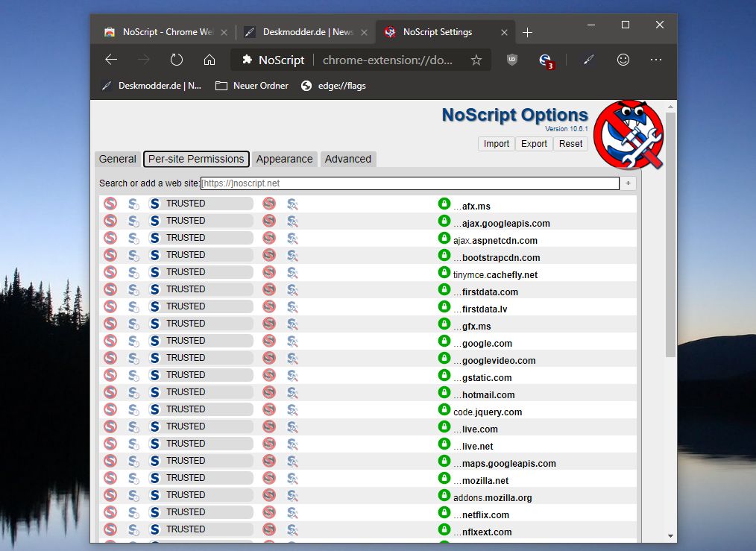Reload the current page
The height and width of the screenshot is (551, 756).
tap(177, 60)
